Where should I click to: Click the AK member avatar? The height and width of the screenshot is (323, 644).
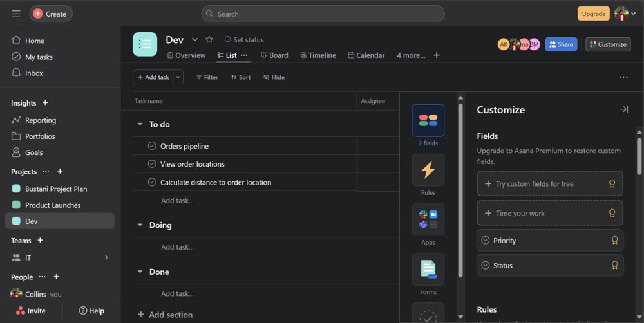(504, 44)
